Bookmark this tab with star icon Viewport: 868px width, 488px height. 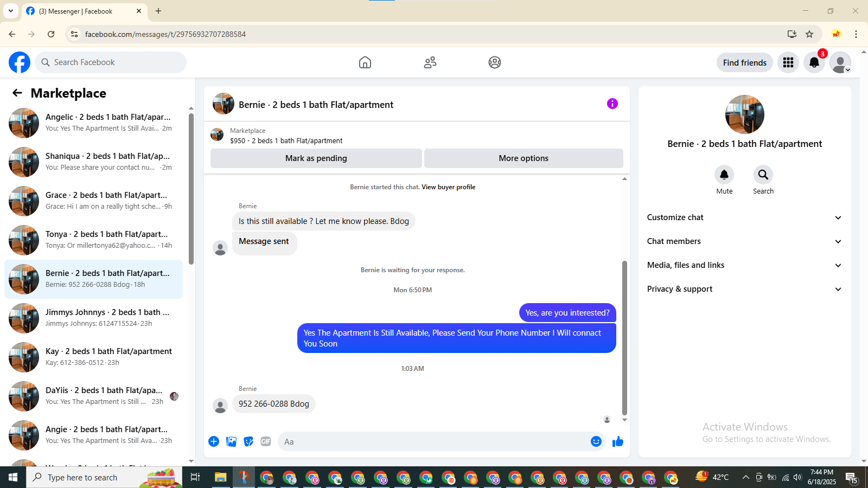click(x=809, y=34)
